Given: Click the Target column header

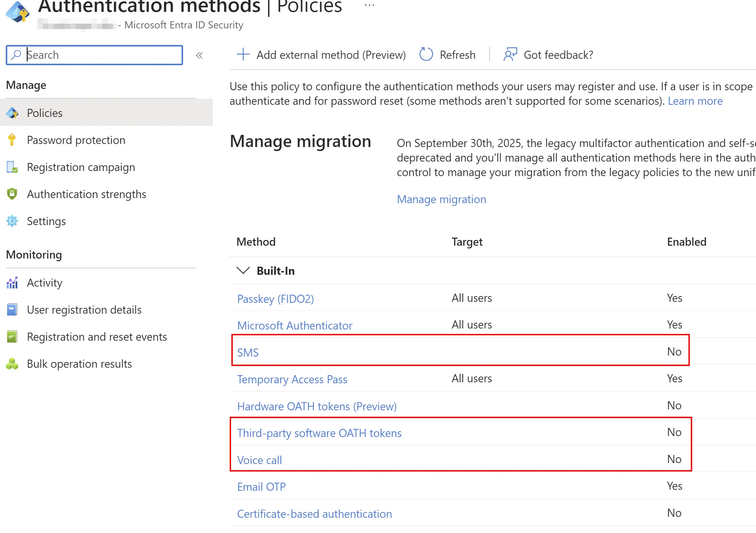Looking at the screenshot, I should pyautogui.click(x=467, y=242).
